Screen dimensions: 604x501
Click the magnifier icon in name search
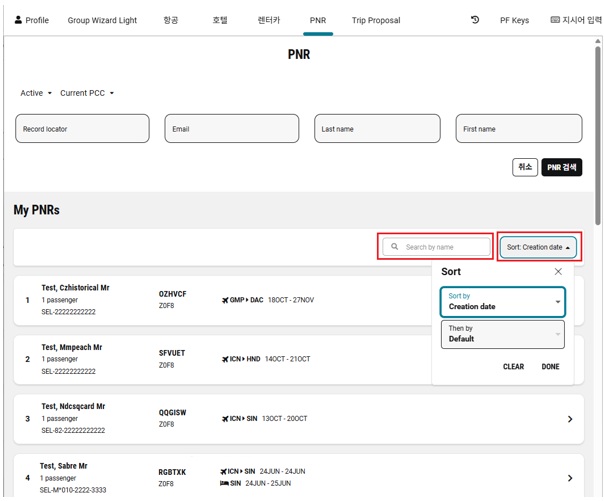395,247
